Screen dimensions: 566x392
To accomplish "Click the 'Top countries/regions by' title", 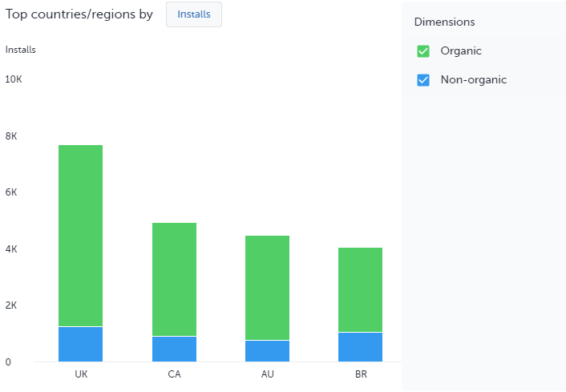I will coord(79,14).
